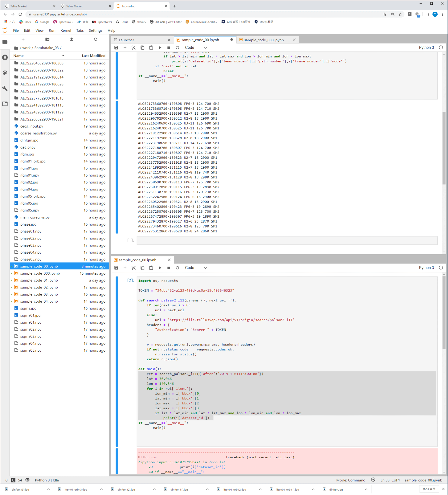Viewport: 448px width, 495px height.
Task: Open the running terminals and kernels sidebar icon
Action: click(5, 57)
